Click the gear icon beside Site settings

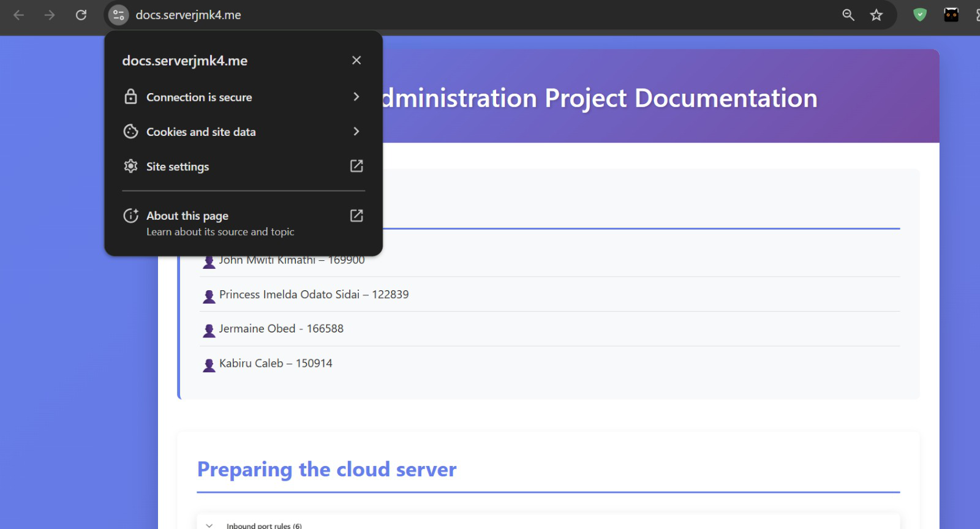pos(130,166)
